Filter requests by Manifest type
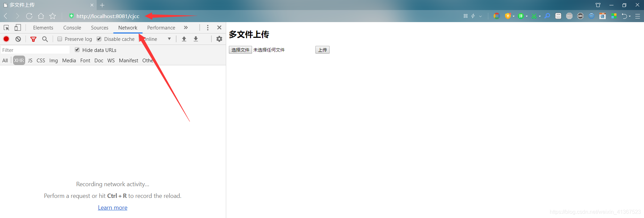 129,60
